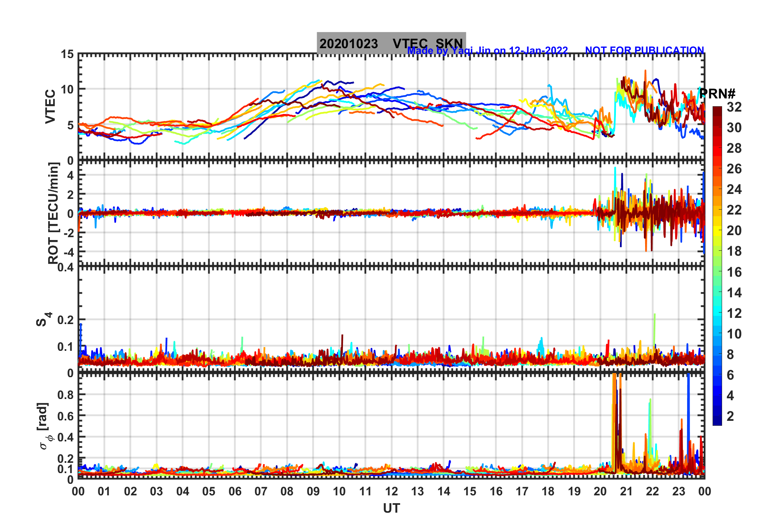Click the sigma phi axis tick 0.8
Viewport: 783px width, 532px height.
65,394
